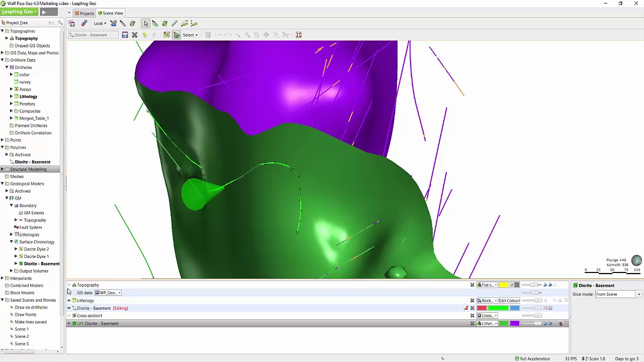Open the Select dropdown button
The image size is (644, 362).
pos(190,35)
